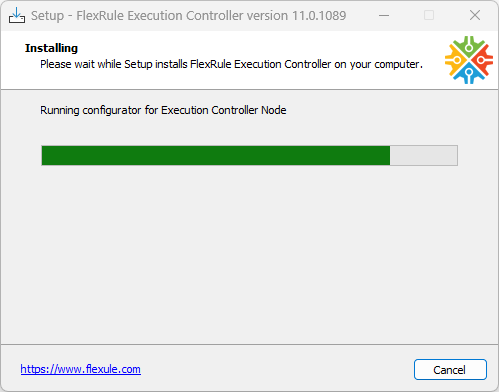Cancel the installation
The image size is (499, 392).
[450, 369]
